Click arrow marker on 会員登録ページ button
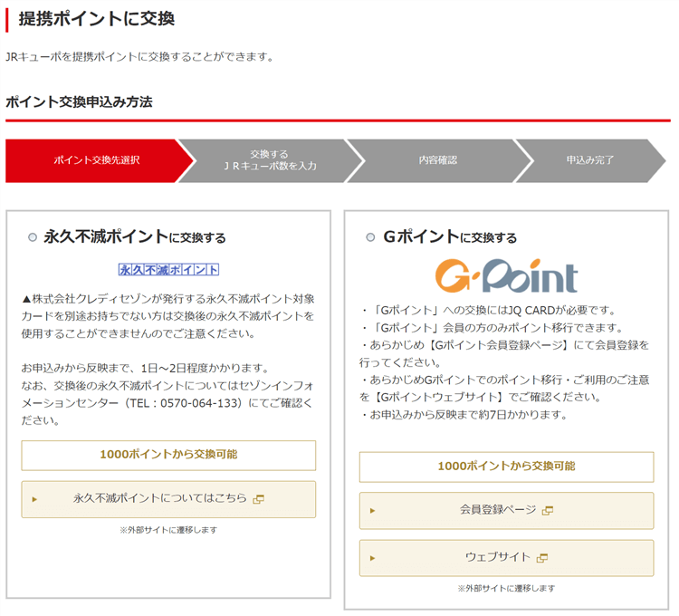This screenshot has height=616, width=679. (x=372, y=511)
